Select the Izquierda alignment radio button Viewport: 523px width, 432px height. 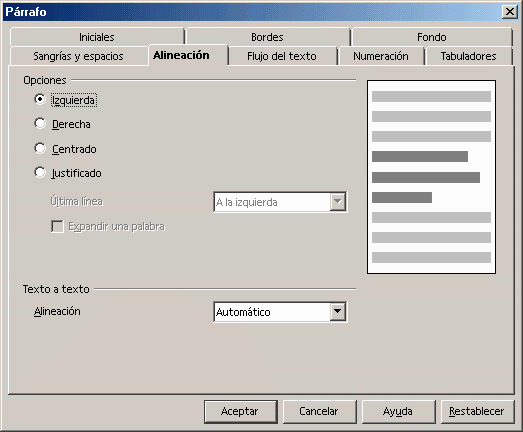40,99
